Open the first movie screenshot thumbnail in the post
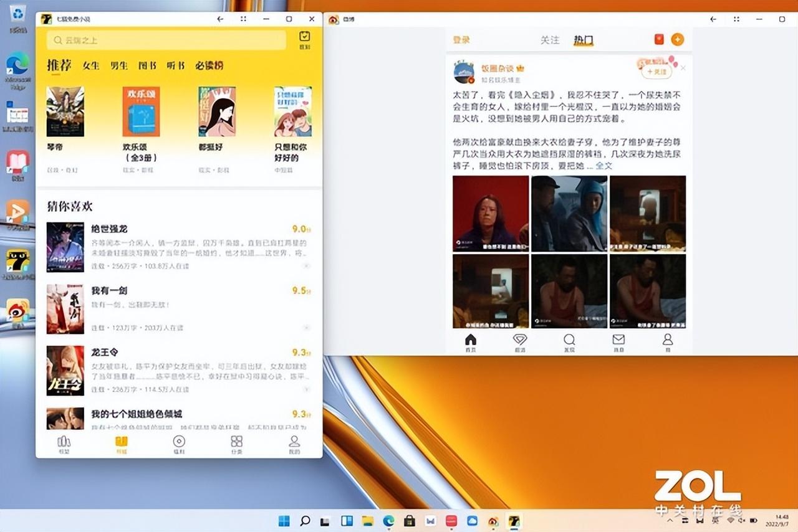The image size is (798, 532). [490, 213]
